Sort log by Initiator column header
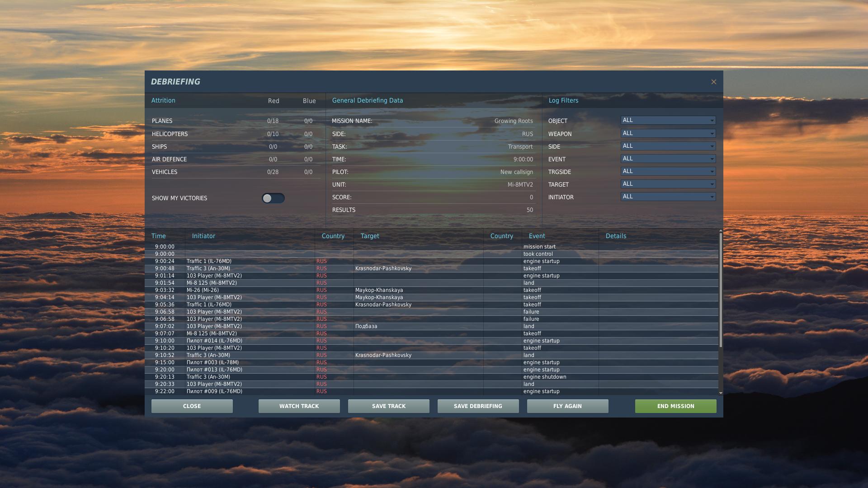 click(x=203, y=236)
